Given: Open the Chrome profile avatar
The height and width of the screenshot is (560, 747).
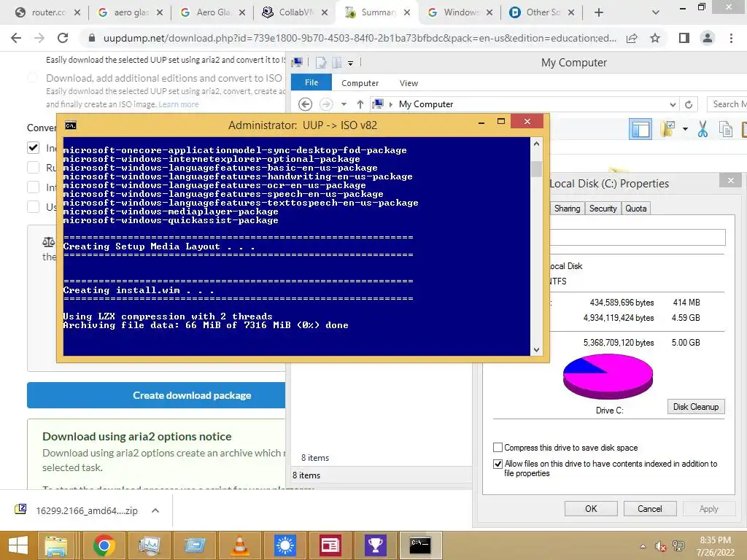Looking at the screenshot, I should coord(708,38).
